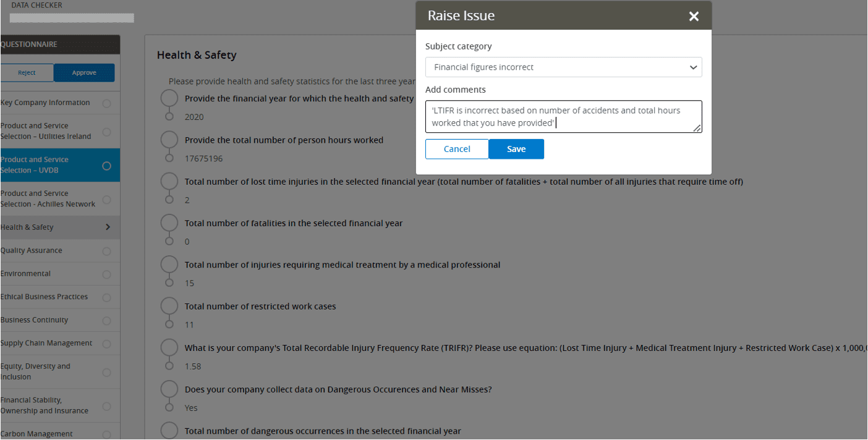This screenshot has width=868, height=440.
Task: Open the Subject category dropdown
Action: (563, 67)
